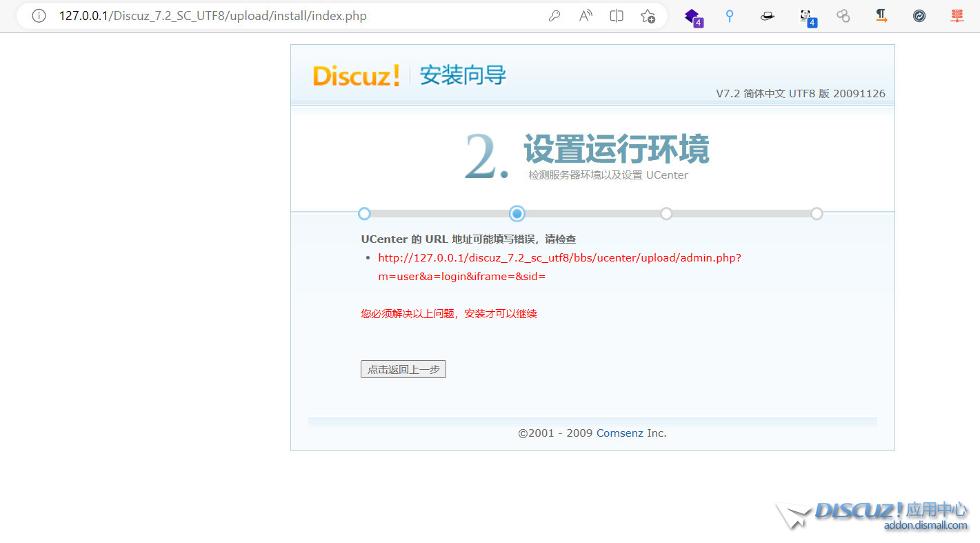Click the dark circular sync extension icon
The width and height of the screenshot is (980, 543).
point(919,15)
